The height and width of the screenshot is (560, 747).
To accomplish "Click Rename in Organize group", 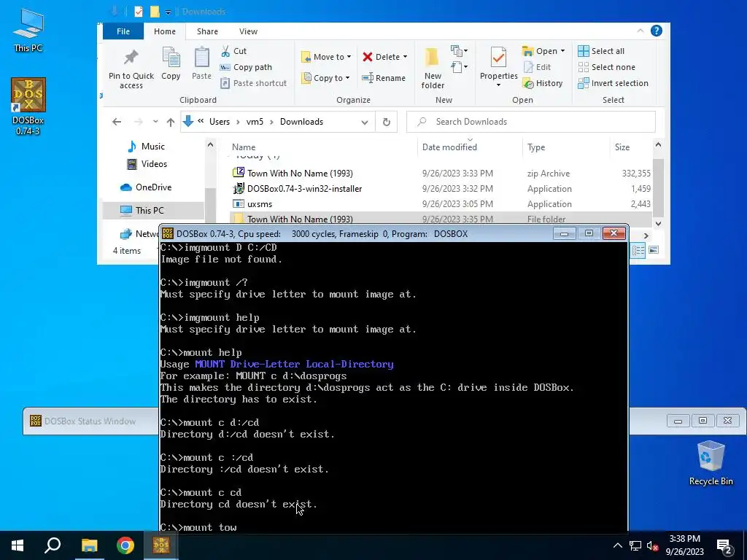I will pyautogui.click(x=384, y=77).
